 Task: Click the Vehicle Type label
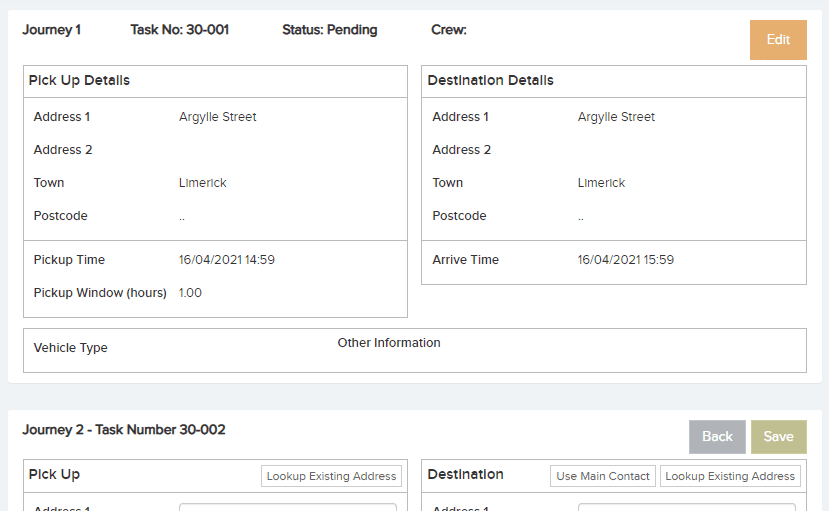pos(70,348)
